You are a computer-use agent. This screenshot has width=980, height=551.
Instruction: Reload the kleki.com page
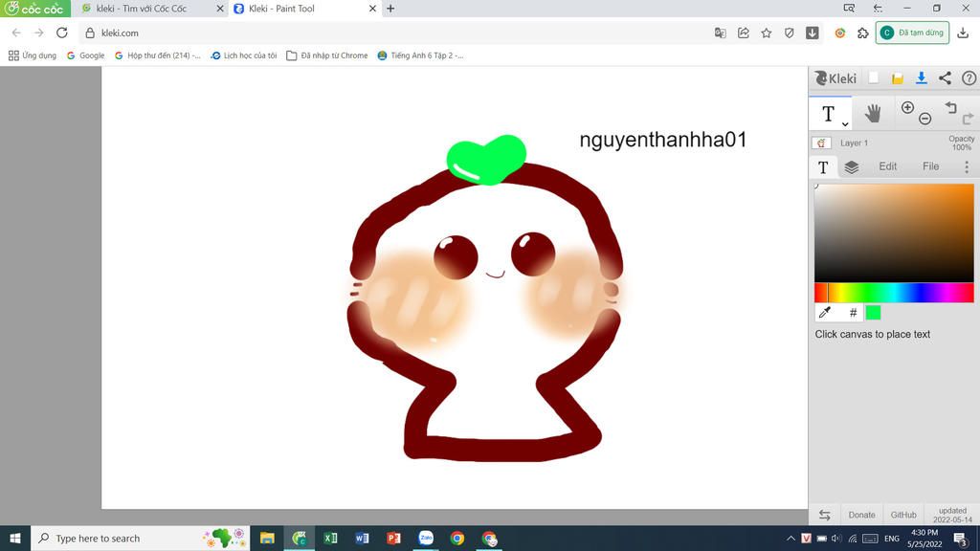pyautogui.click(x=62, y=33)
